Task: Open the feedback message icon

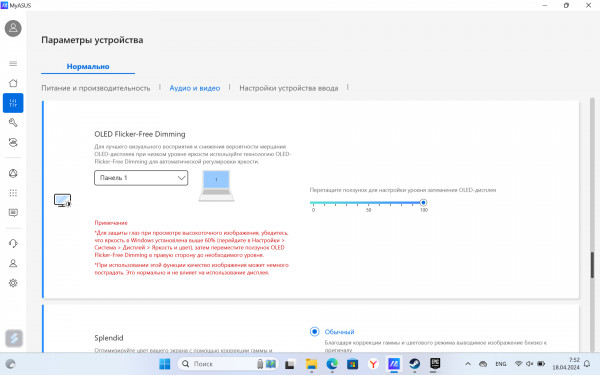Action: (x=13, y=213)
